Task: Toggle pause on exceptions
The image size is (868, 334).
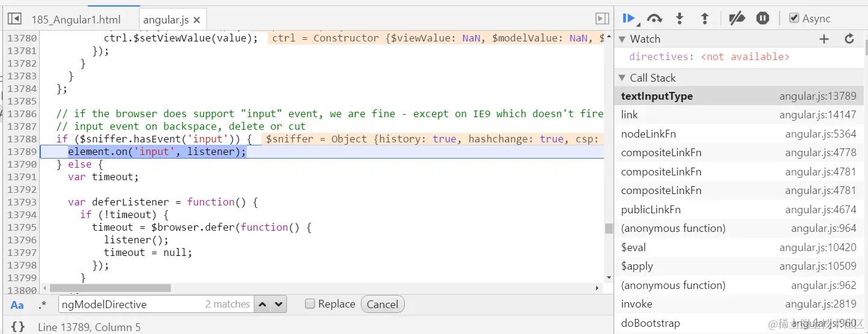Action: tap(763, 19)
